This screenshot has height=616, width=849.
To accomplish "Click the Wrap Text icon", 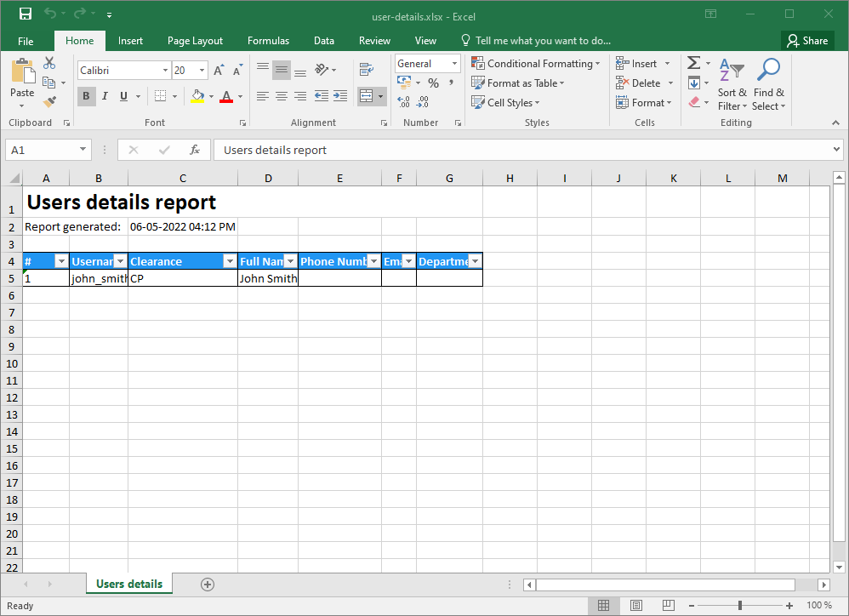I will (x=367, y=70).
